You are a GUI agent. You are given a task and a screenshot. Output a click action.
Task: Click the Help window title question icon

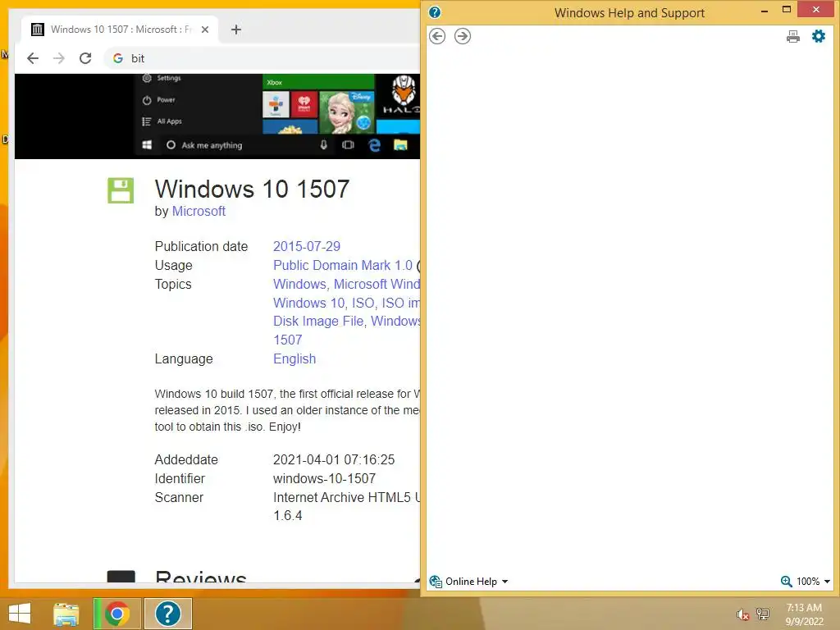[435, 12]
